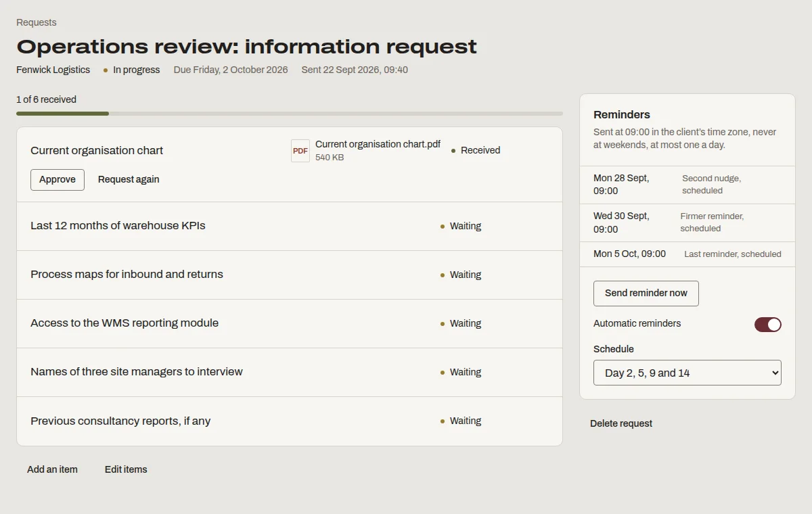This screenshot has width=812, height=514.
Task: Select Access to the WMS reporting module
Action: click(x=290, y=323)
